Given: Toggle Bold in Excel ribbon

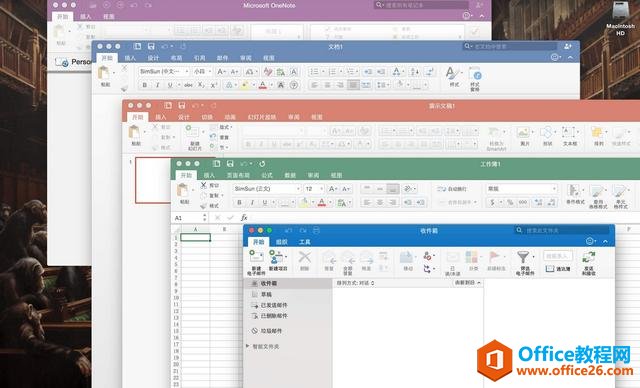Looking at the screenshot, I should click(x=240, y=202).
